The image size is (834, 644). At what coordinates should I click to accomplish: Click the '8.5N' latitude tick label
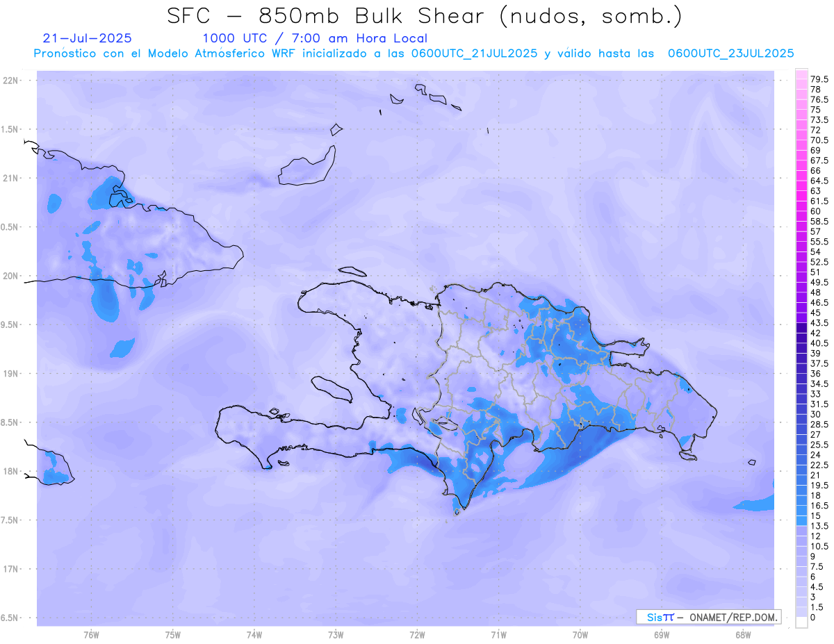[10, 422]
